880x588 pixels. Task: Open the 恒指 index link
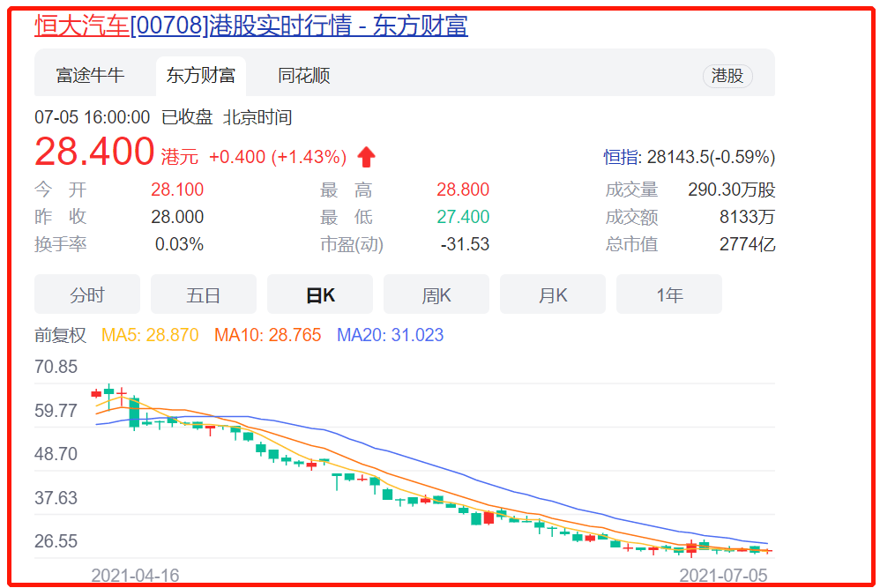click(622, 157)
